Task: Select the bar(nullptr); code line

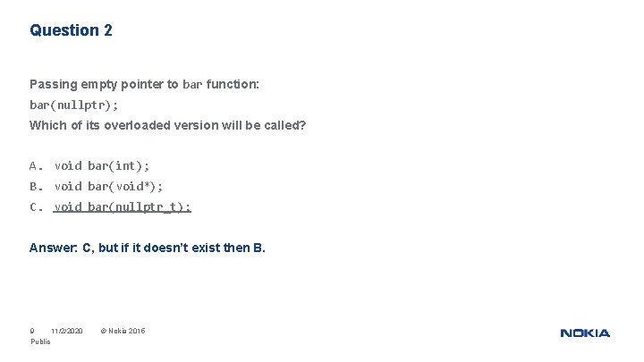Action: point(74,105)
